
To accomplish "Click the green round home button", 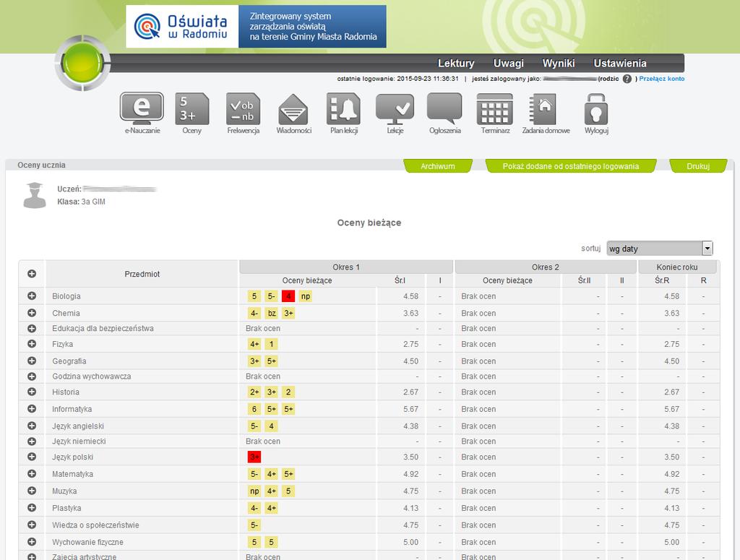I will (x=83, y=63).
